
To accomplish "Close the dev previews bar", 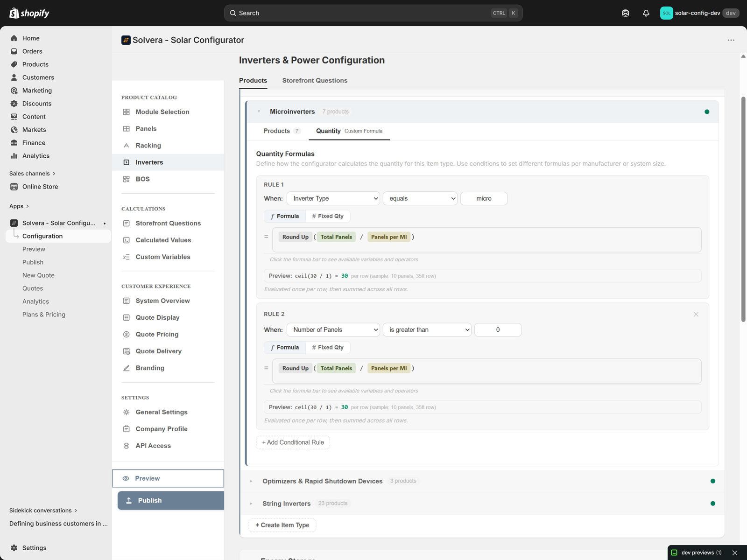I will pyautogui.click(x=735, y=553).
